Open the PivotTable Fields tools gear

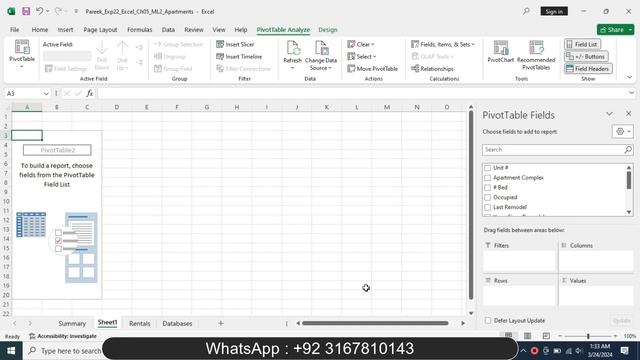pyautogui.click(x=622, y=131)
